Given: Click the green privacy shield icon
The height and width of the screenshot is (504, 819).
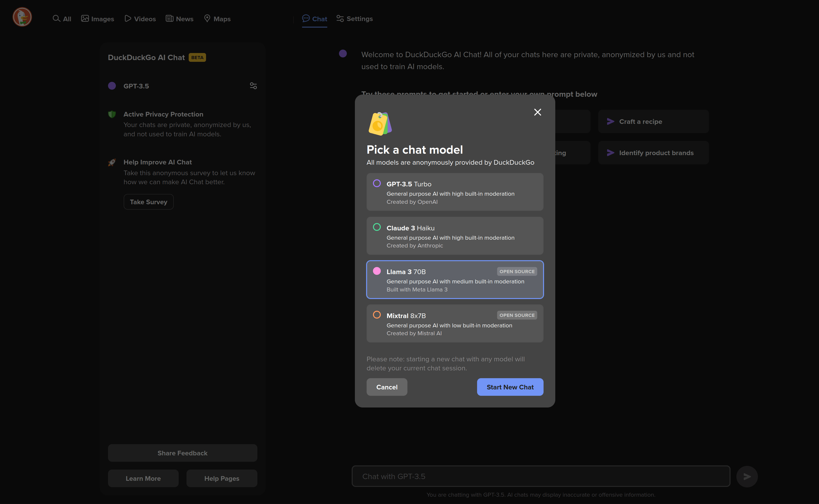Looking at the screenshot, I should [x=112, y=114].
